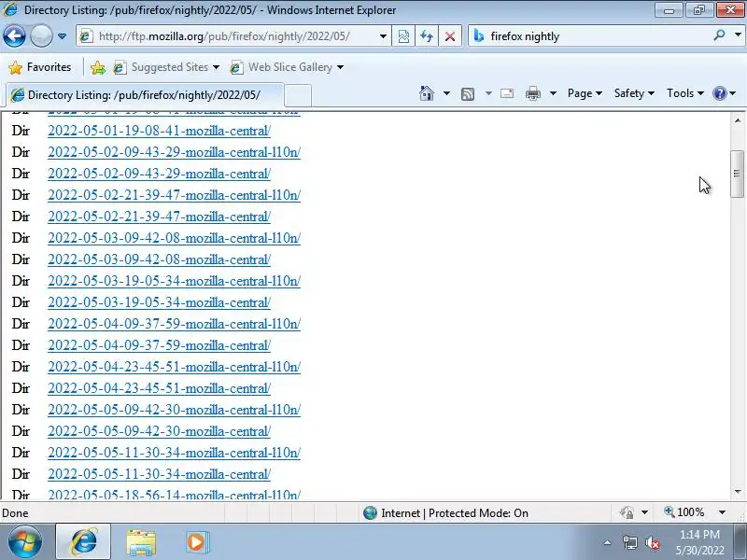Open link 2022-05-01-19-08-41-mozilla-central/
Viewport: 747px width, 560px height.
(x=159, y=131)
